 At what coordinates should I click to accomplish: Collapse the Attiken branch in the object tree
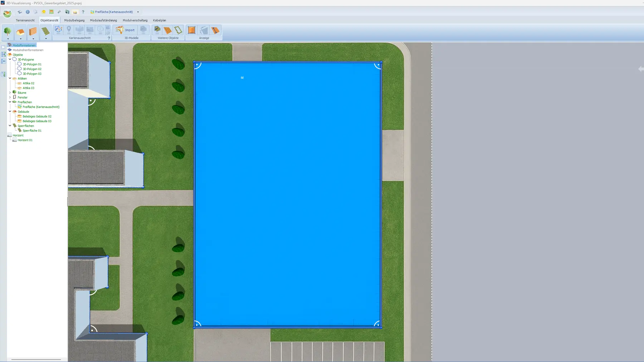coord(10,78)
